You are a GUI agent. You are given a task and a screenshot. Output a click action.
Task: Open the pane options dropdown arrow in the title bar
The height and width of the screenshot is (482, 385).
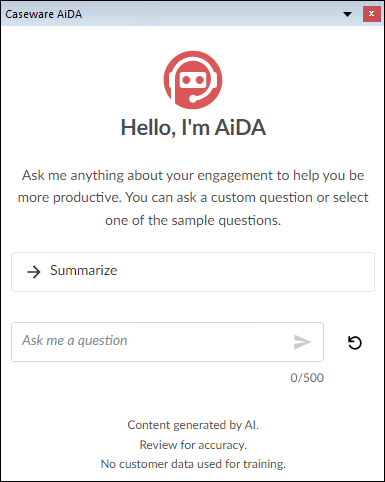coord(347,14)
